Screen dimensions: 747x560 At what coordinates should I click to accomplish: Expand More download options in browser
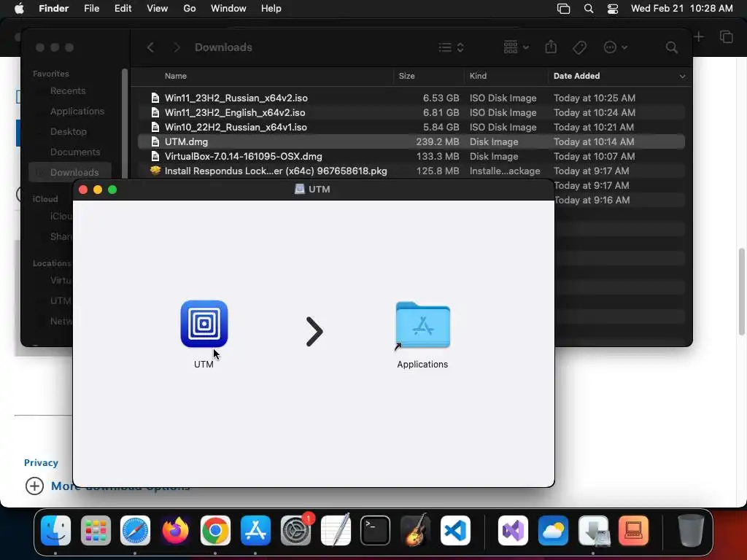107,486
